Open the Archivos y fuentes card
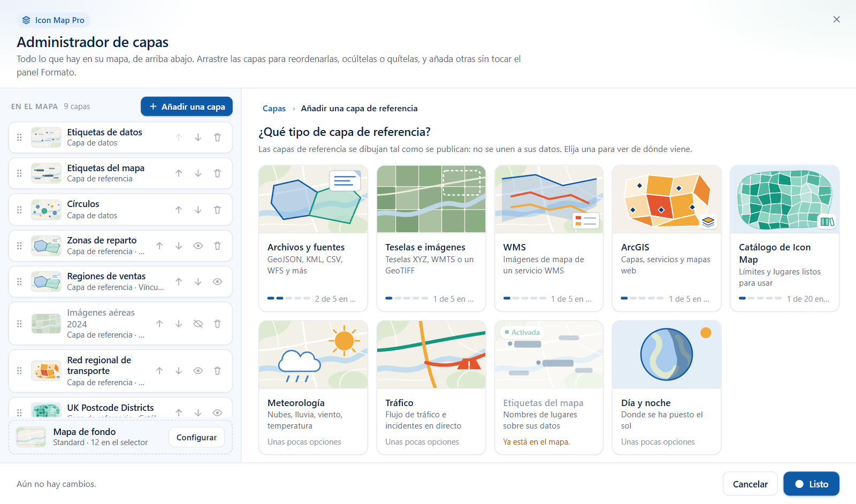Image resolution: width=856 pixels, height=504 pixels. (313, 238)
